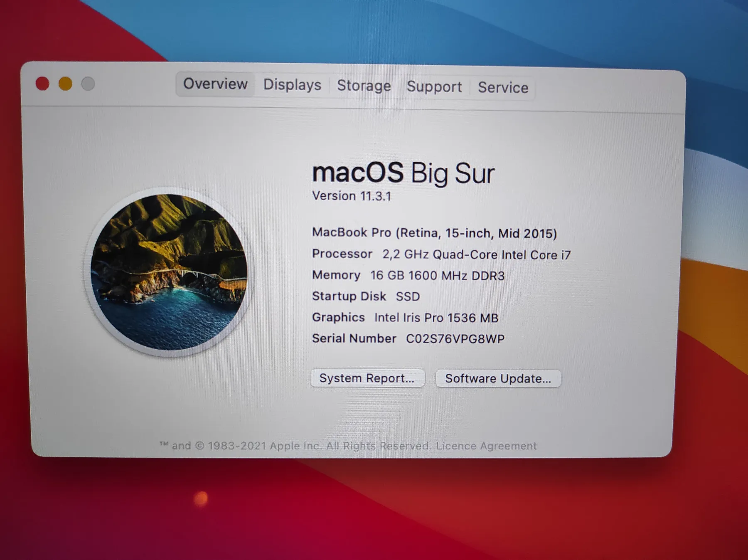Screen dimensions: 748x560
Task: Click the Big Sur artwork circle
Action: [x=169, y=272]
